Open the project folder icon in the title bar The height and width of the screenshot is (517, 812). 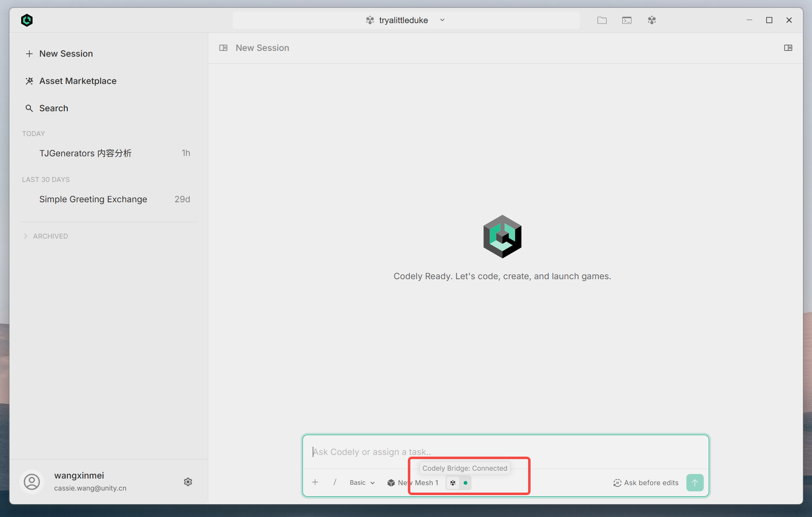click(x=602, y=20)
